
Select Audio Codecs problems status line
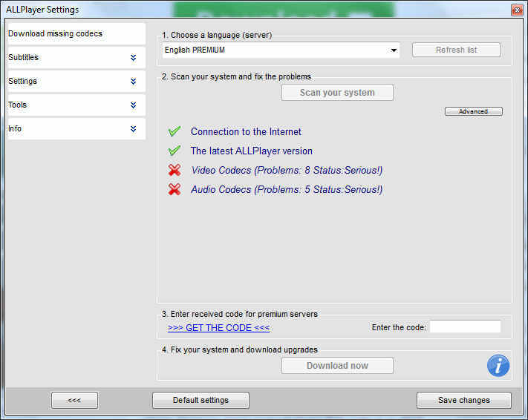[287, 189]
